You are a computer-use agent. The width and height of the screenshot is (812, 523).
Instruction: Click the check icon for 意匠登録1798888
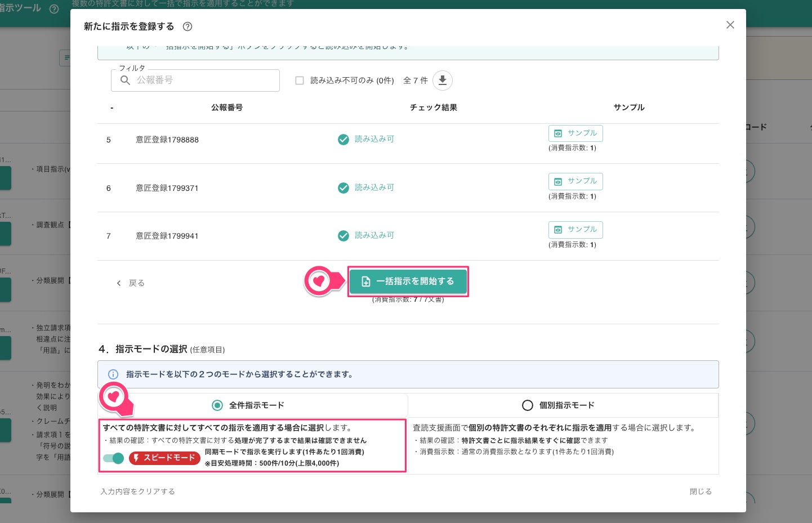coord(343,140)
